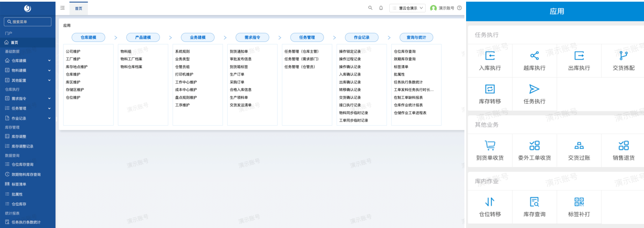The height and width of the screenshot is (228, 644).
Task: Click the help question mark icon
Action: coord(459,8)
